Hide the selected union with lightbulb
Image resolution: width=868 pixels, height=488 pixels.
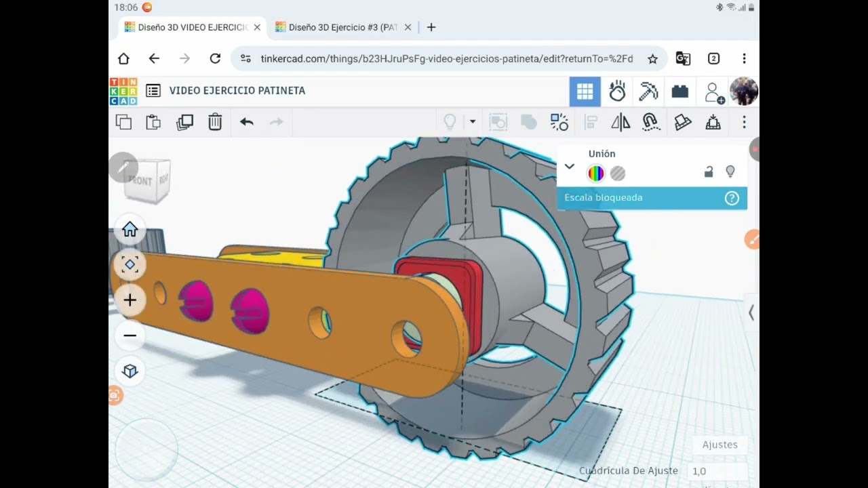coord(730,172)
